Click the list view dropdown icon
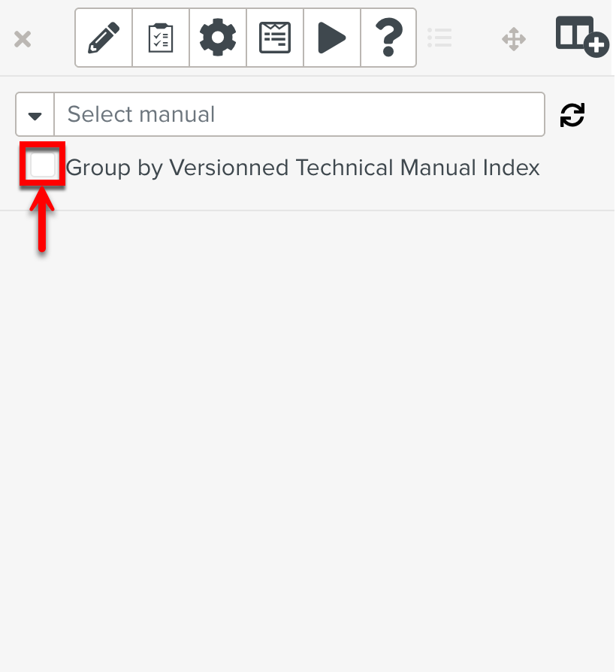This screenshot has width=616, height=672. point(439,38)
